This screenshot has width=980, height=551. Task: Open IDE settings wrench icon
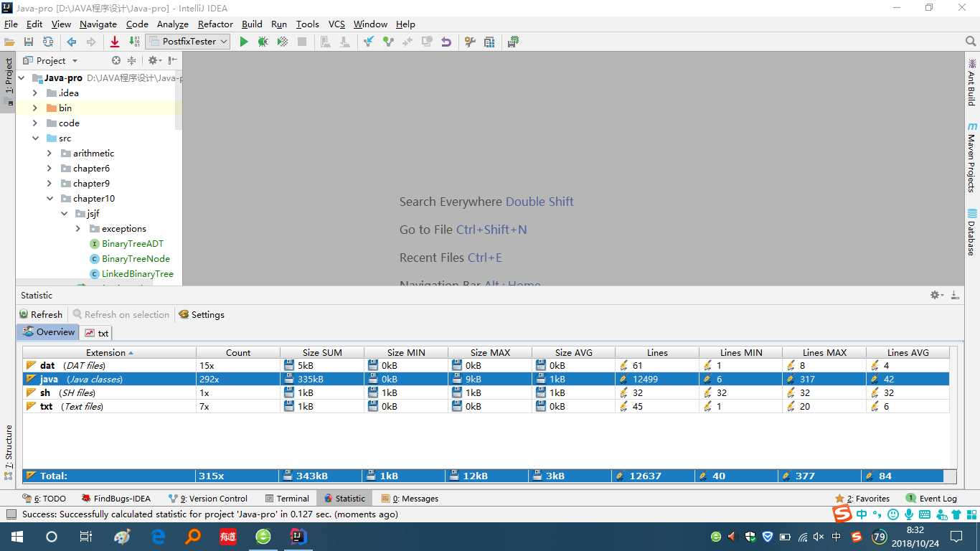(470, 42)
